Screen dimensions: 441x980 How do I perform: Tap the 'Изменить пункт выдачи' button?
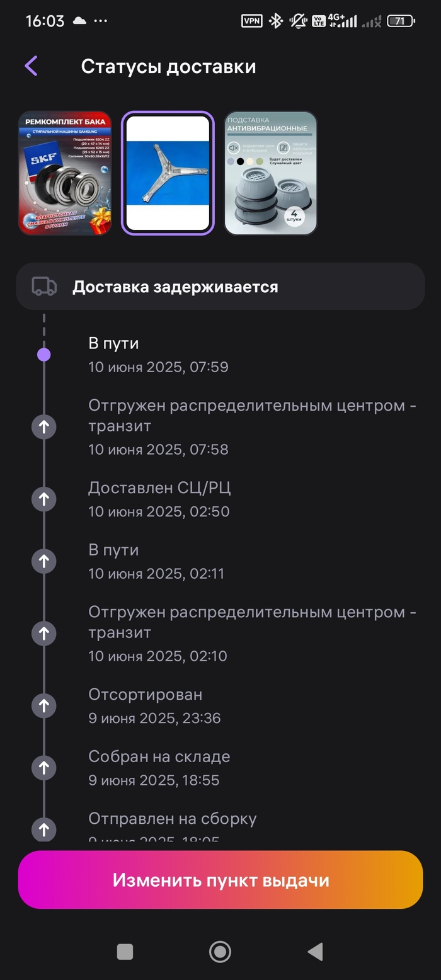point(220,880)
